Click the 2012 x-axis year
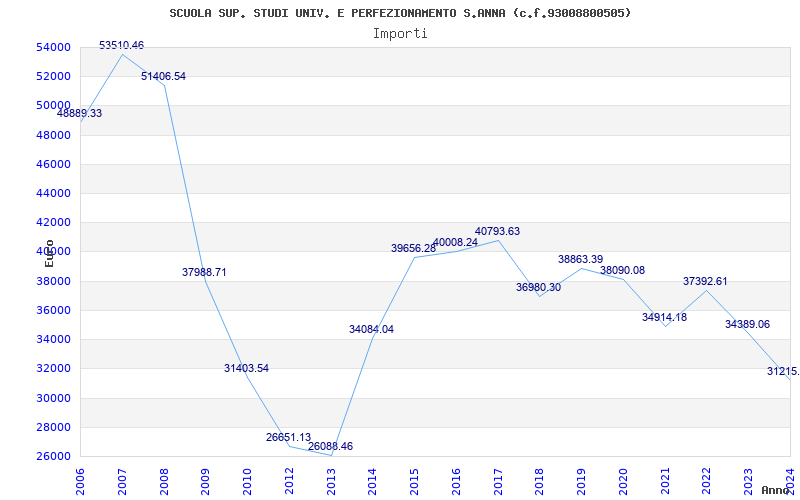The width and height of the screenshot is (800, 500). (289, 482)
